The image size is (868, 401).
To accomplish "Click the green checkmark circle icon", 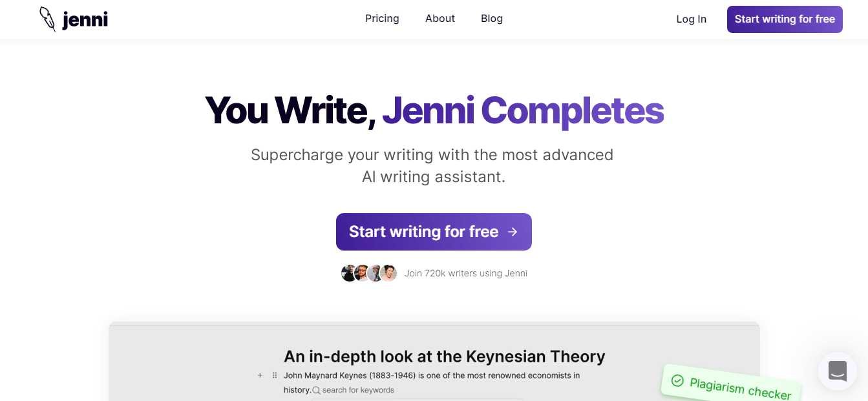I will tap(677, 380).
